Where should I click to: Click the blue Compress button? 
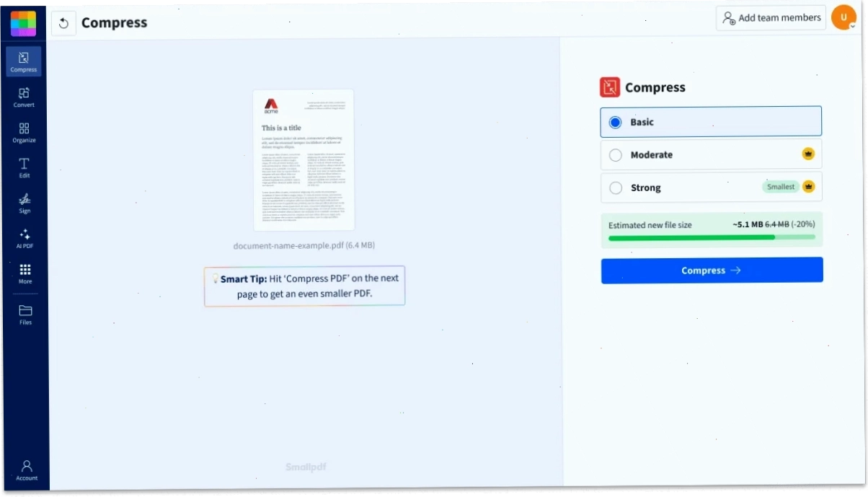click(x=712, y=271)
